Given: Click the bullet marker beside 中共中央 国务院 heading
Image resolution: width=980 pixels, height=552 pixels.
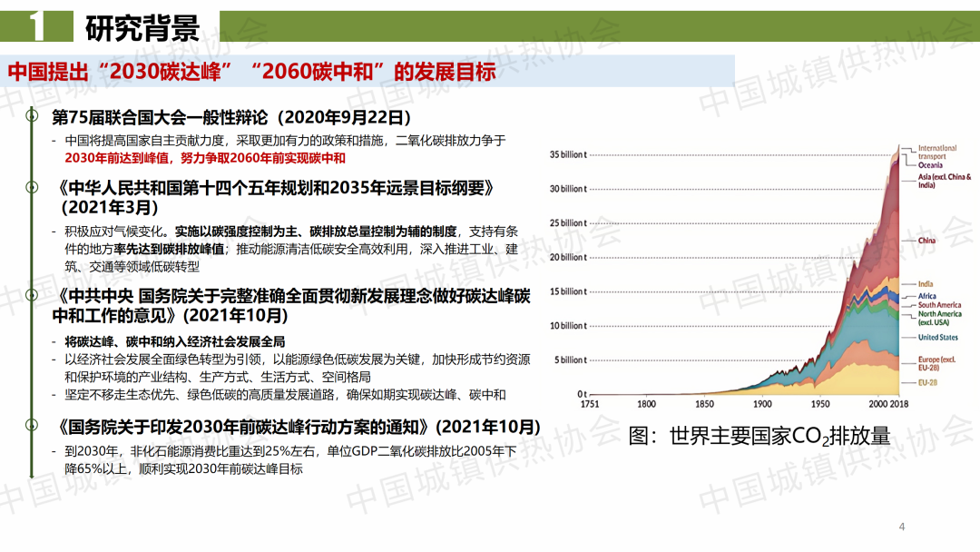Looking at the screenshot, I should click(x=33, y=297).
